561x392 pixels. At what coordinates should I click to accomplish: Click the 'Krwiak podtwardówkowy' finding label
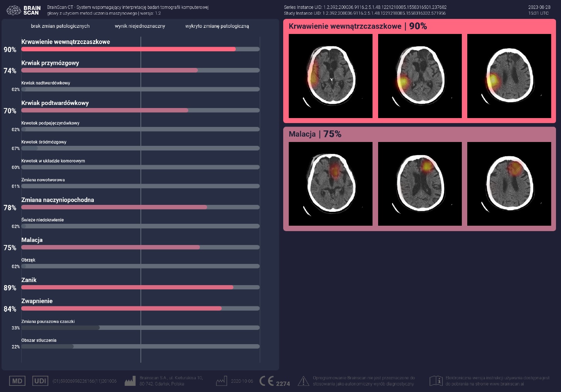pyautogui.click(x=55, y=103)
